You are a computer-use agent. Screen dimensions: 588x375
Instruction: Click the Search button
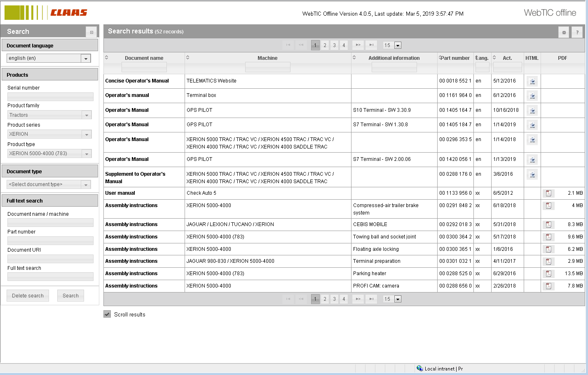[x=70, y=295]
